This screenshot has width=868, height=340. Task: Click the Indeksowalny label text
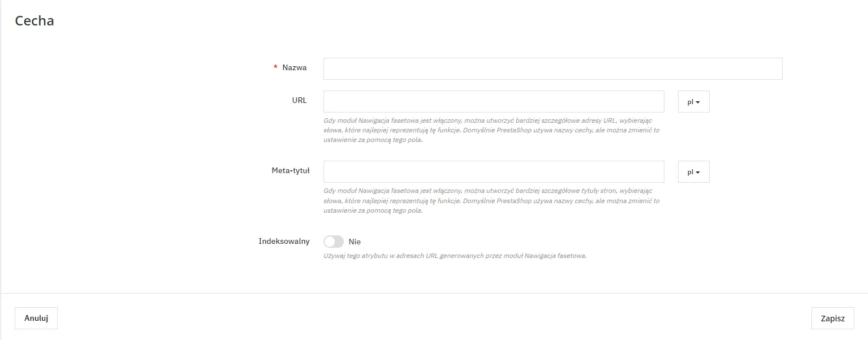pos(284,241)
